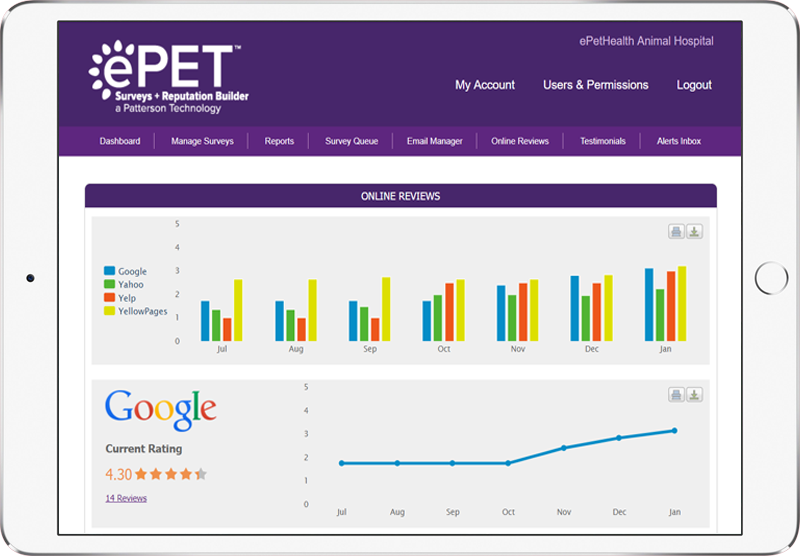This screenshot has height=556, width=800.
Task: Select the Nov point on line chart
Action: [564, 448]
